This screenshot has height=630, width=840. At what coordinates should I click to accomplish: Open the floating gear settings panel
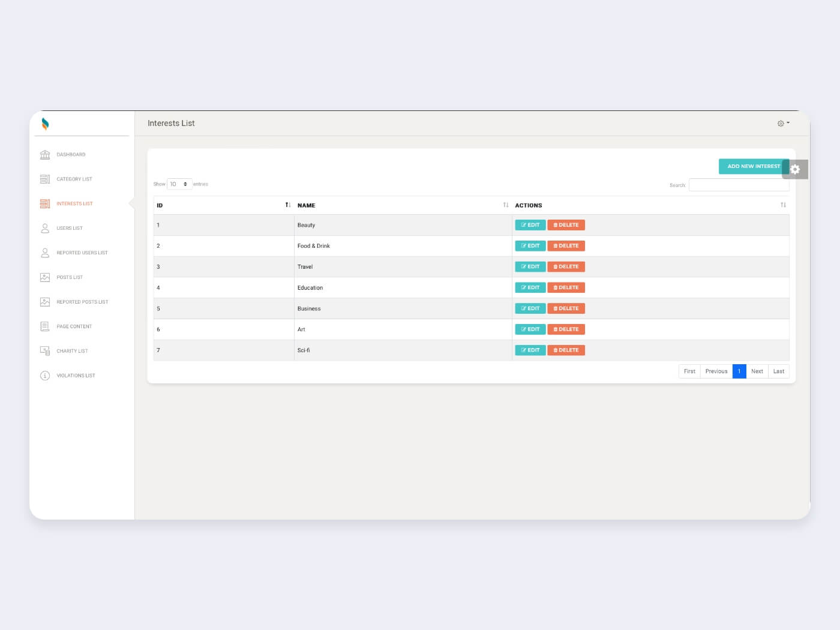[x=795, y=170]
